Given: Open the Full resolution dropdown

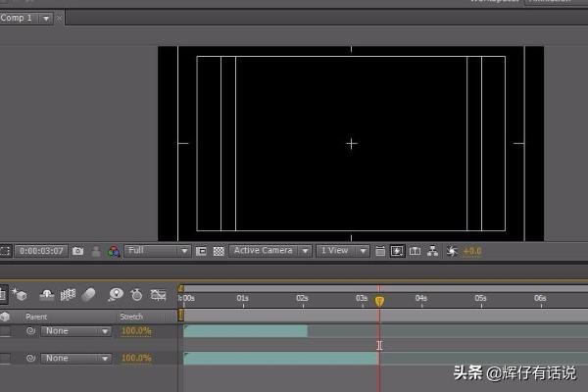Looking at the screenshot, I should click(x=158, y=251).
